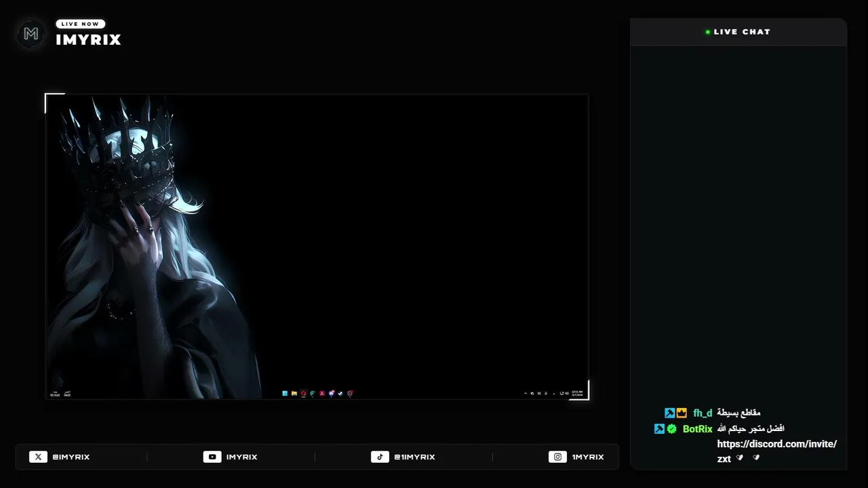
Task: Open the TikTok social icon
Action: (x=380, y=457)
